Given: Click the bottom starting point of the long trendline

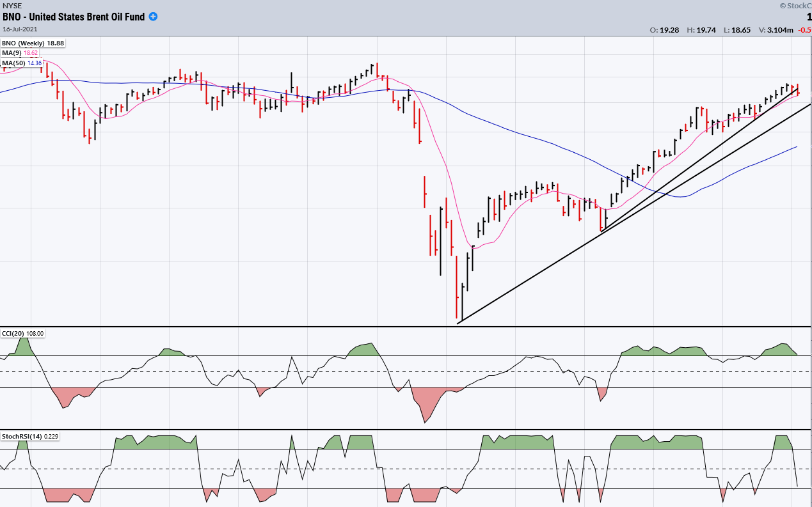Looking at the screenshot, I should (x=459, y=323).
